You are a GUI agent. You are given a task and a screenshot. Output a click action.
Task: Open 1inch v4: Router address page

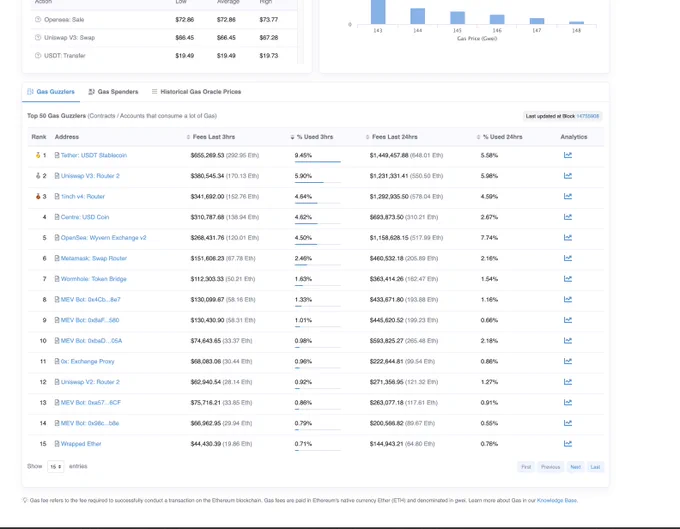(x=83, y=196)
